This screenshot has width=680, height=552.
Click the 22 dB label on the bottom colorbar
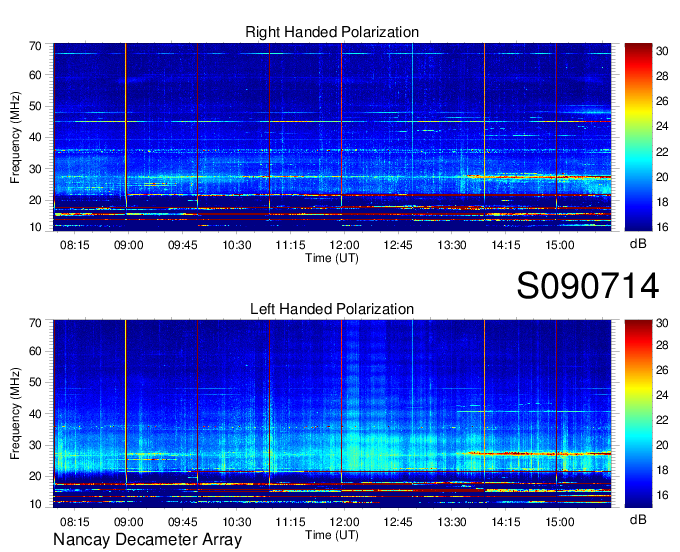click(662, 420)
